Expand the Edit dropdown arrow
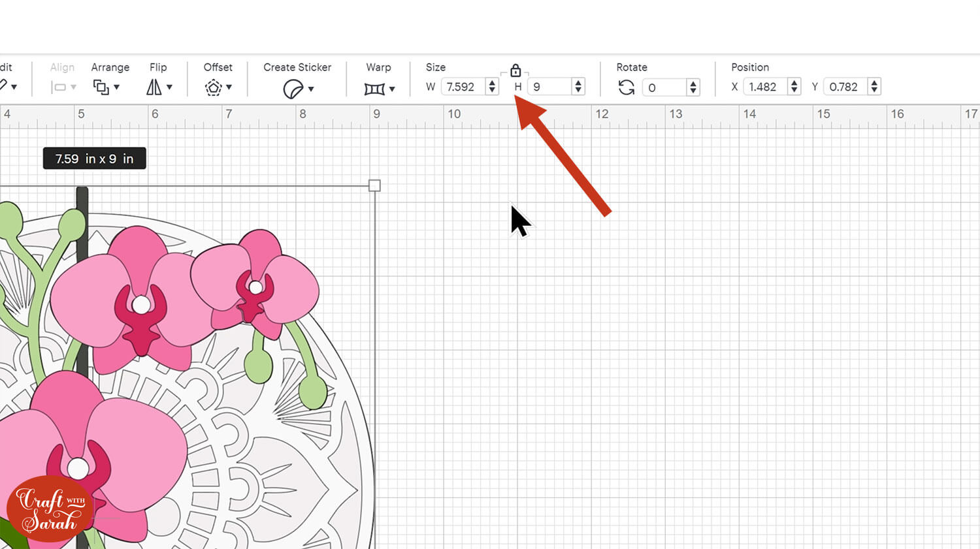This screenshot has width=980, height=549. pos(14,87)
